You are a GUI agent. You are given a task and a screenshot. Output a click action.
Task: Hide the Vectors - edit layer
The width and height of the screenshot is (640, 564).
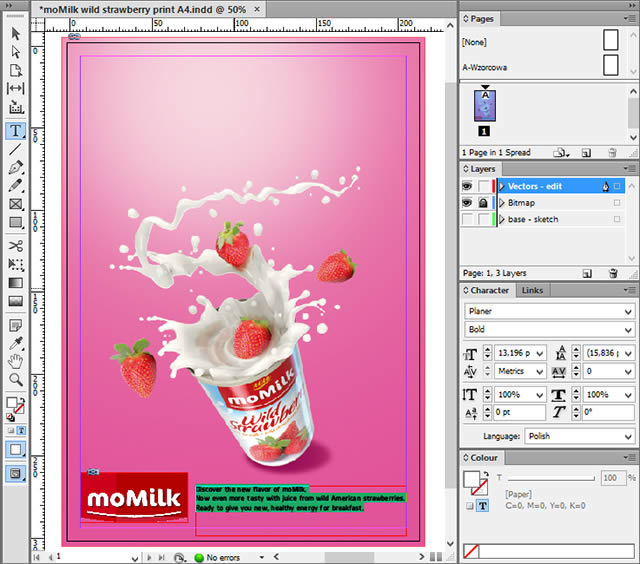pyautogui.click(x=467, y=187)
